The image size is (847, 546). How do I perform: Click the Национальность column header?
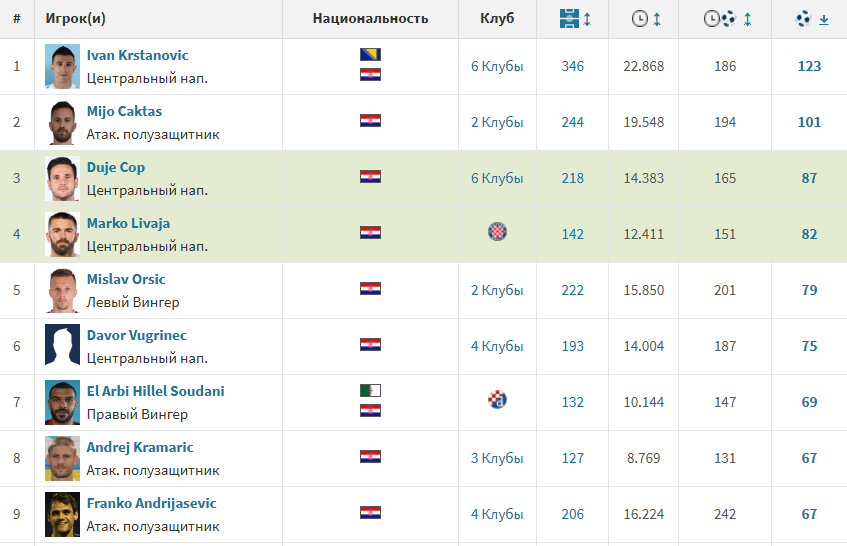370,19
